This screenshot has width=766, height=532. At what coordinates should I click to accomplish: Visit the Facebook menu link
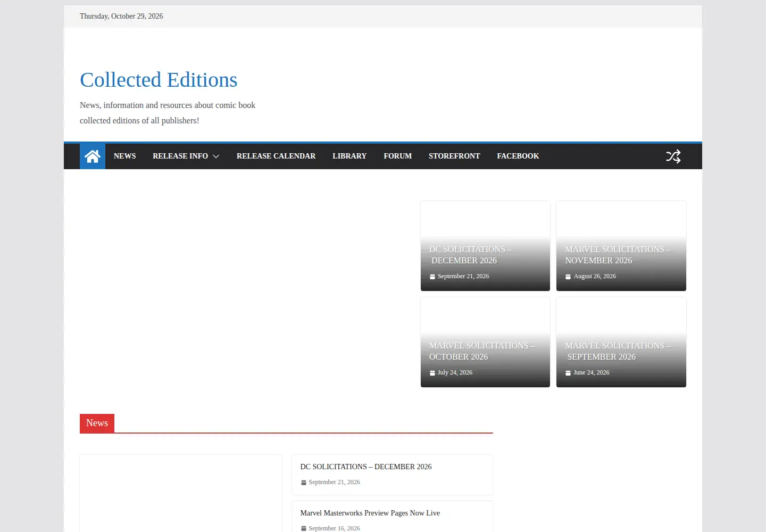[x=518, y=156]
